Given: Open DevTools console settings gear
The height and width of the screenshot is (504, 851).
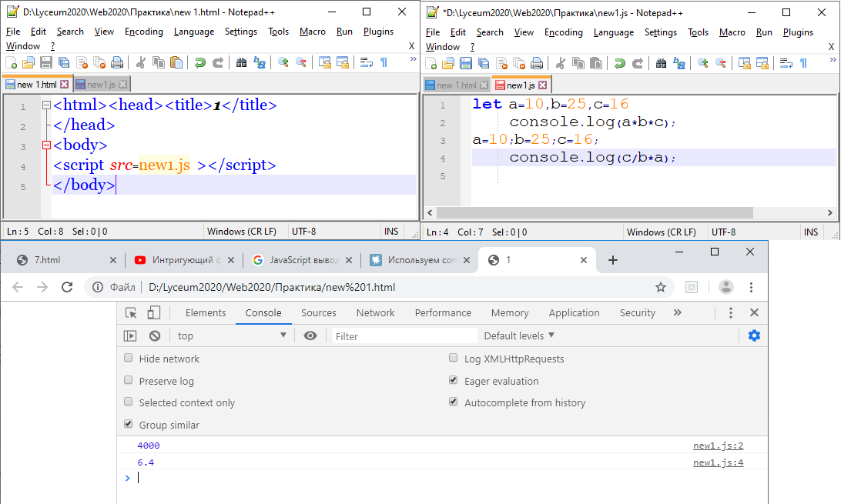Looking at the screenshot, I should (x=754, y=335).
